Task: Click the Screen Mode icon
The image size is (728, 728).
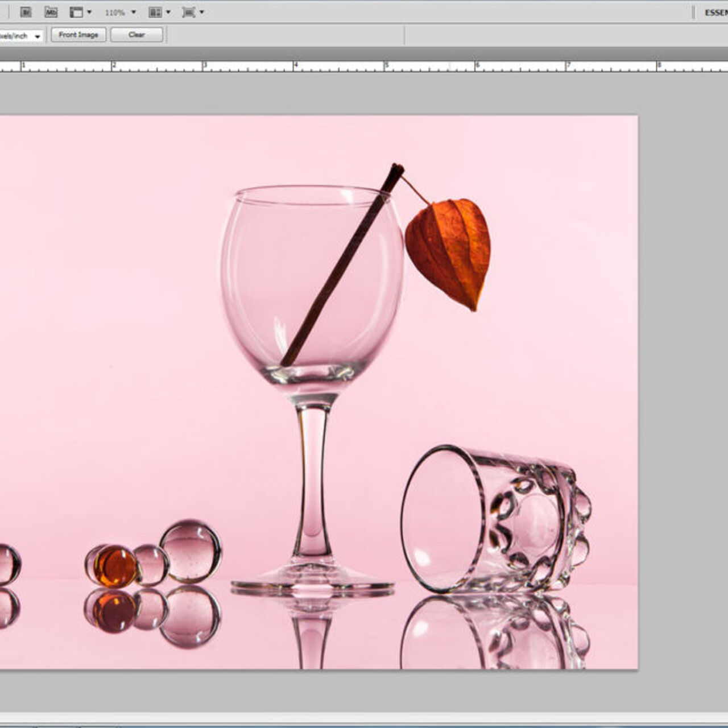Action: [188, 12]
